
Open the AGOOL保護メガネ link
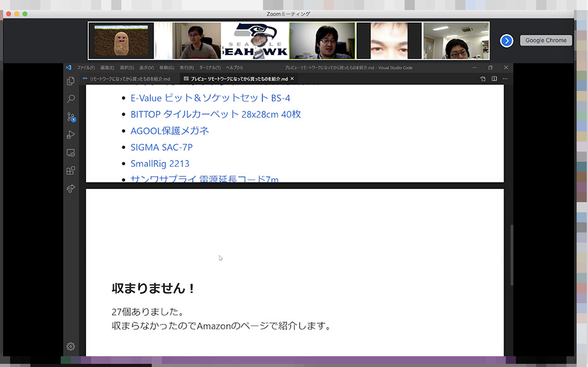169,131
